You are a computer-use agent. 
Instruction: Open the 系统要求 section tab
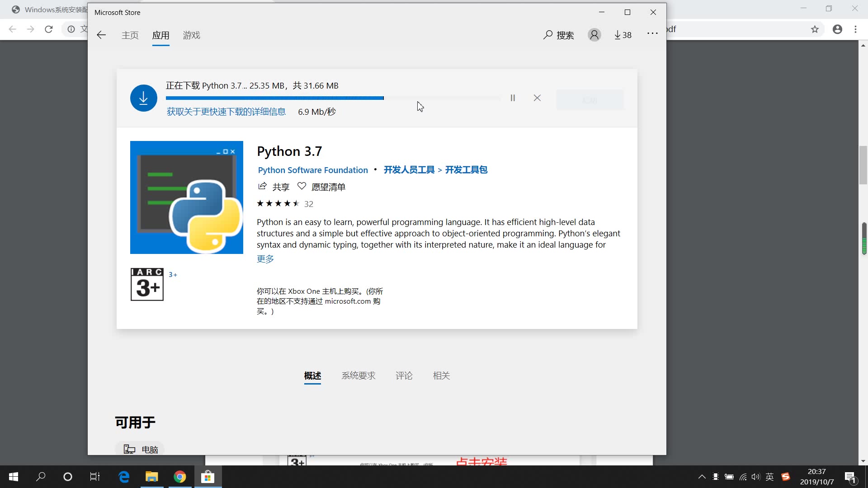coord(359,375)
